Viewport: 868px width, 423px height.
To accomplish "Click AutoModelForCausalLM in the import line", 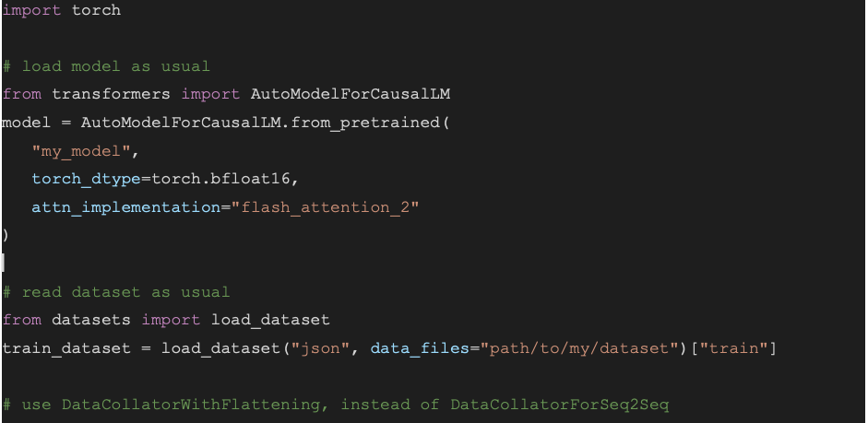I will point(351,95).
